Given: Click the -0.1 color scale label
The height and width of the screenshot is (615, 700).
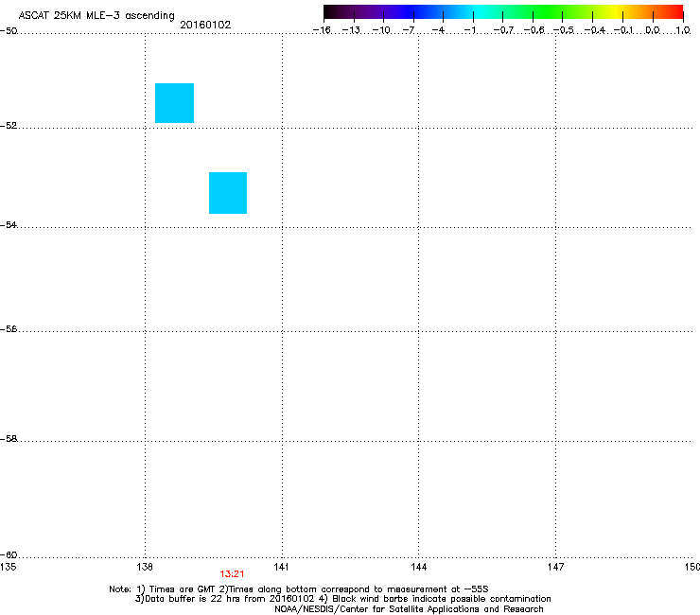Looking at the screenshot, I should [623, 30].
